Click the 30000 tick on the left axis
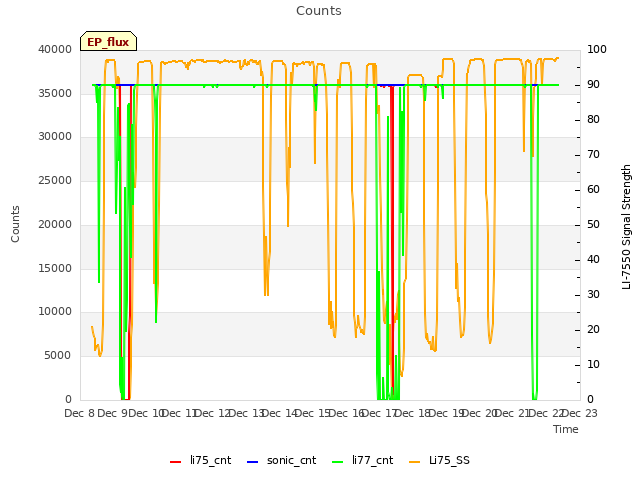Viewport: 640px width, 480px height. pos(55,137)
